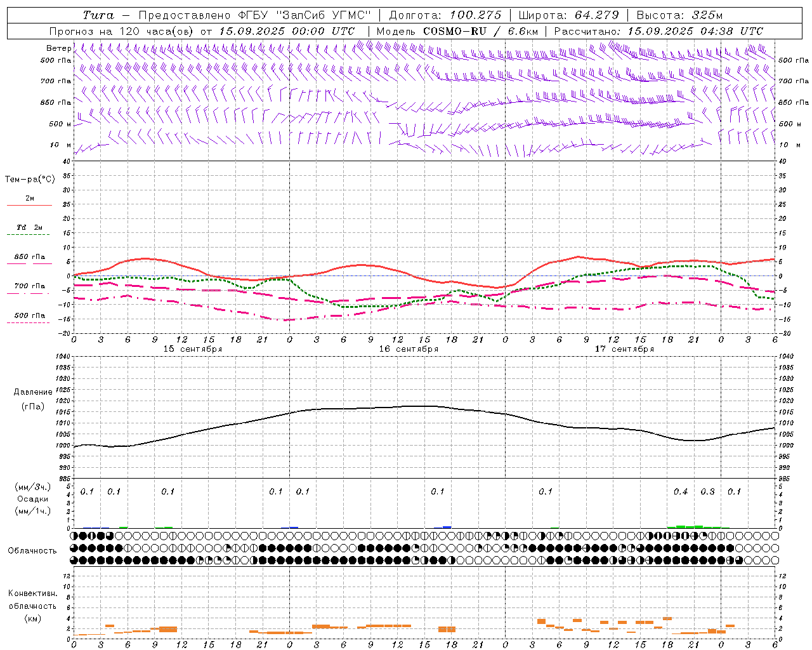Click the '15 сентября' date label
The image size is (812, 650).
pyautogui.click(x=193, y=349)
